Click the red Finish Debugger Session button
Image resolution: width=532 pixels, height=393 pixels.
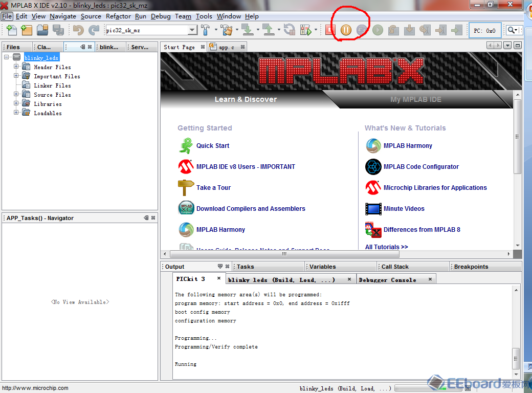pos(330,30)
